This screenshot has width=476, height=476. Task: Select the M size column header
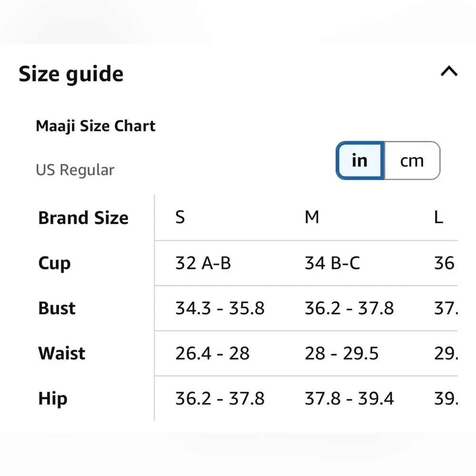(x=312, y=218)
